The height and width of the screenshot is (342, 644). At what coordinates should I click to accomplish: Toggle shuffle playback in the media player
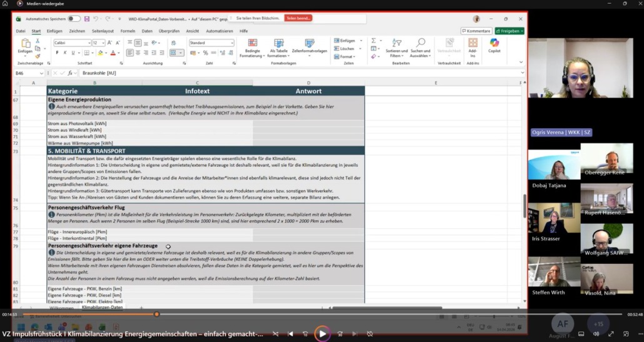tap(275, 334)
